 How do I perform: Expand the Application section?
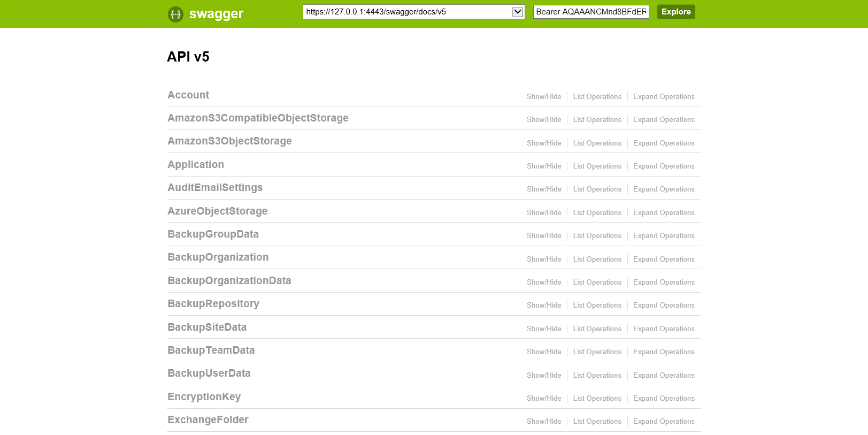[x=196, y=164]
